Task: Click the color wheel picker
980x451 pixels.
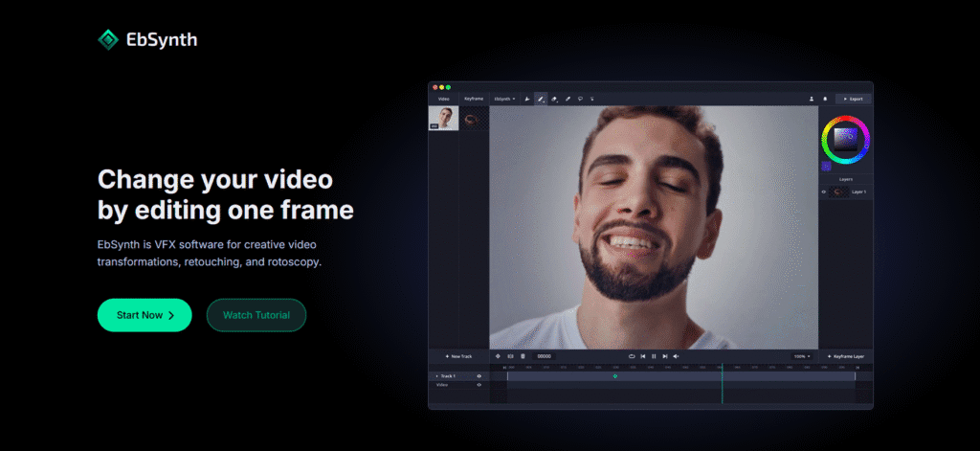Action: point(845,140)
